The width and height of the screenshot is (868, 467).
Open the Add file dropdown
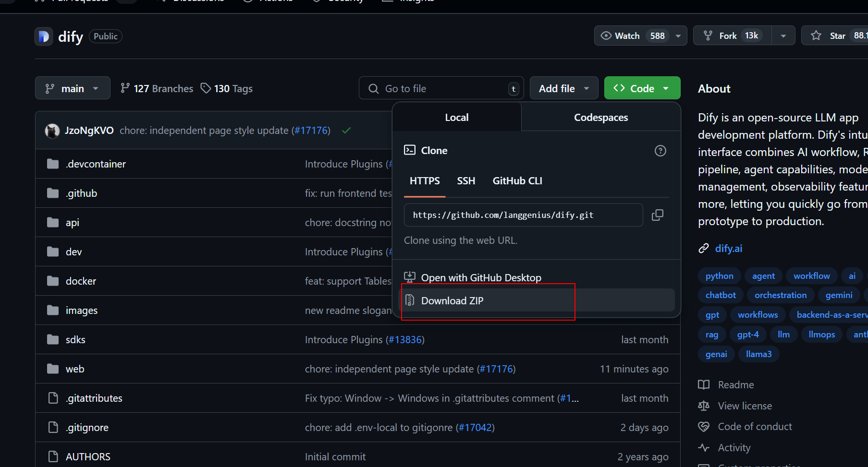pos(564,88)
